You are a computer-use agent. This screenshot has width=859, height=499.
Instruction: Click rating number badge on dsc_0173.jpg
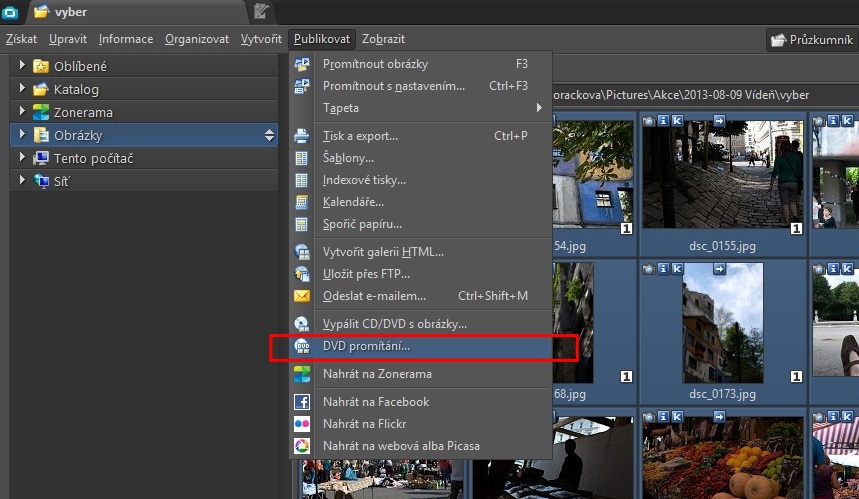[x=796, y=376]
